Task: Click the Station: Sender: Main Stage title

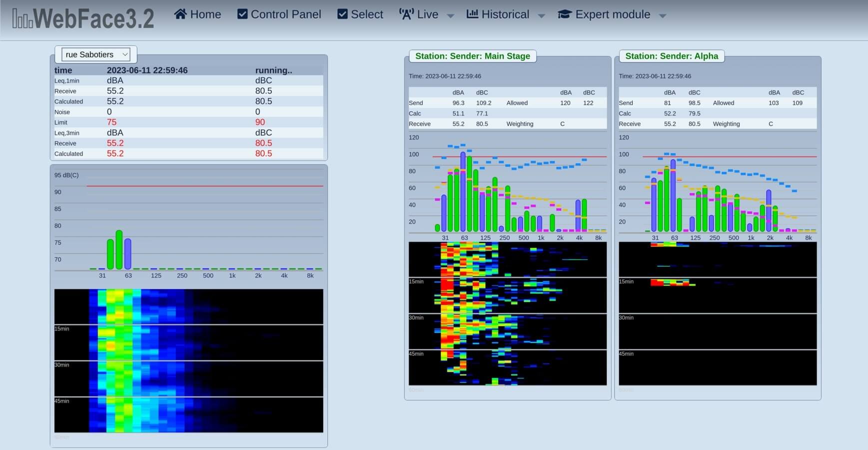Action: [x=473, y=56]
